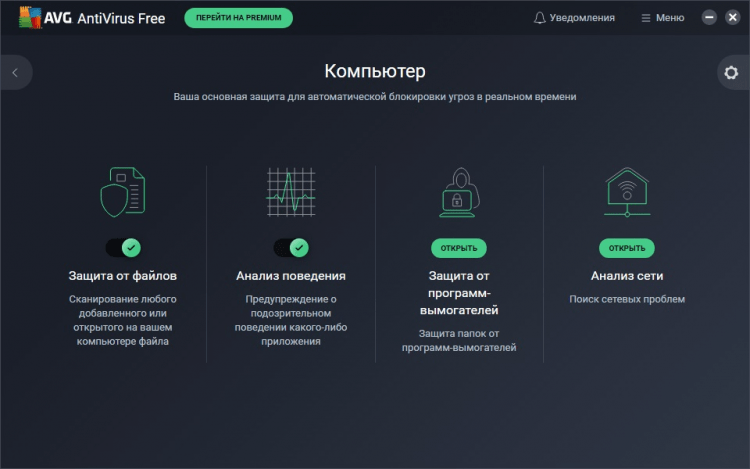Viewport: 750px width, 469px height.
Task: Disable the Анализ поведения toggle
Action: 291,247
